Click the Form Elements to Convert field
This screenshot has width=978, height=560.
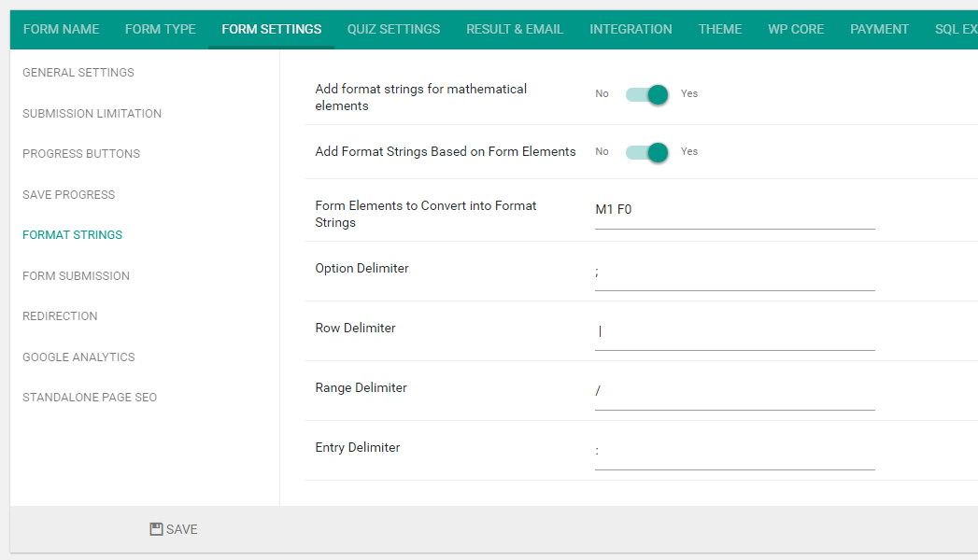734,211
